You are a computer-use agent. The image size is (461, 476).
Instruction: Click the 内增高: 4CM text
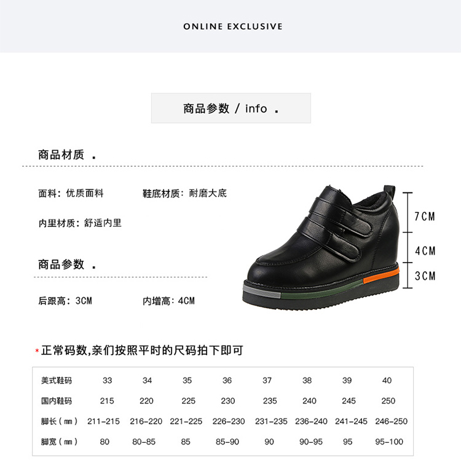(168, 301)
